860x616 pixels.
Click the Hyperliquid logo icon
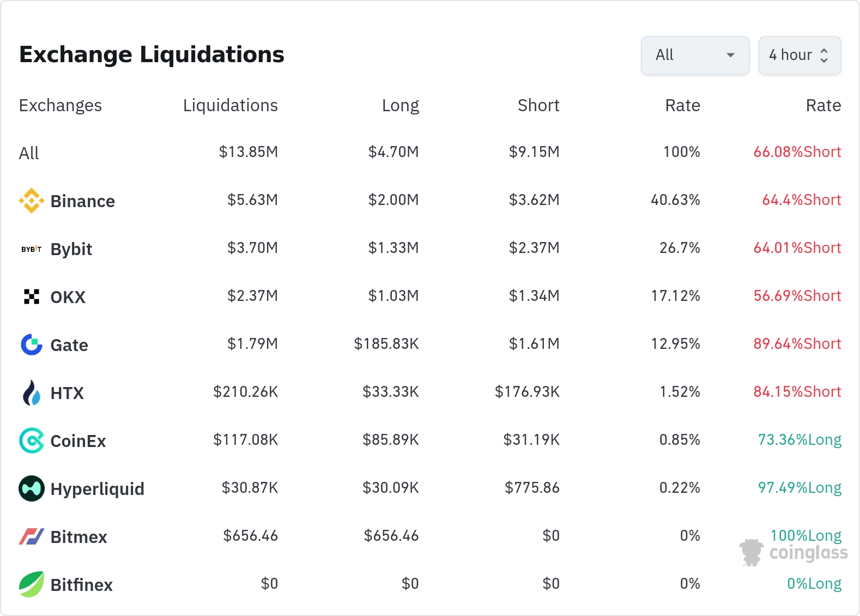(x=32, y=488)
